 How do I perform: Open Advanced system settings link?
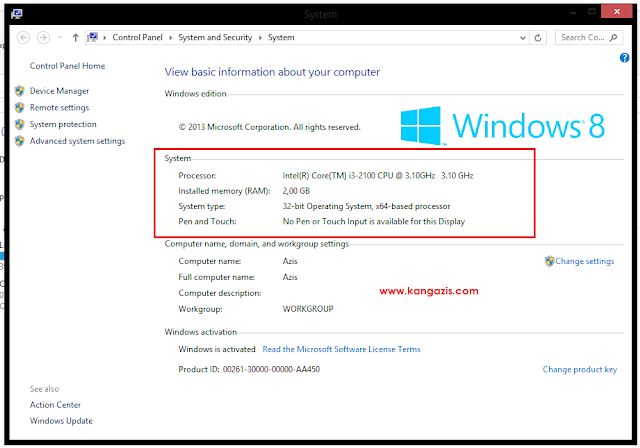click(x=77, y=141)
